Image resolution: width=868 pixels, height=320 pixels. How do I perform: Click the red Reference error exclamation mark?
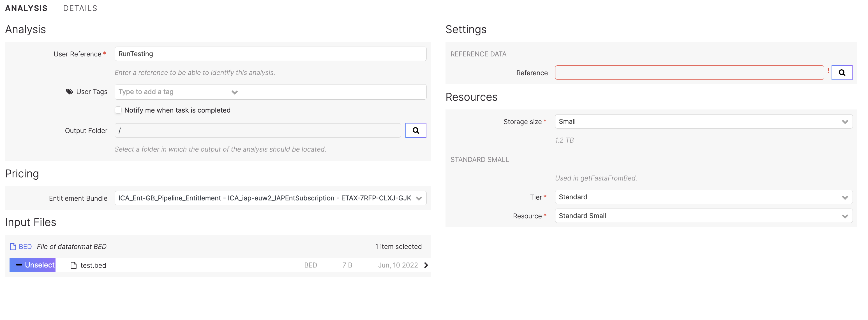(x=828, y=70)
